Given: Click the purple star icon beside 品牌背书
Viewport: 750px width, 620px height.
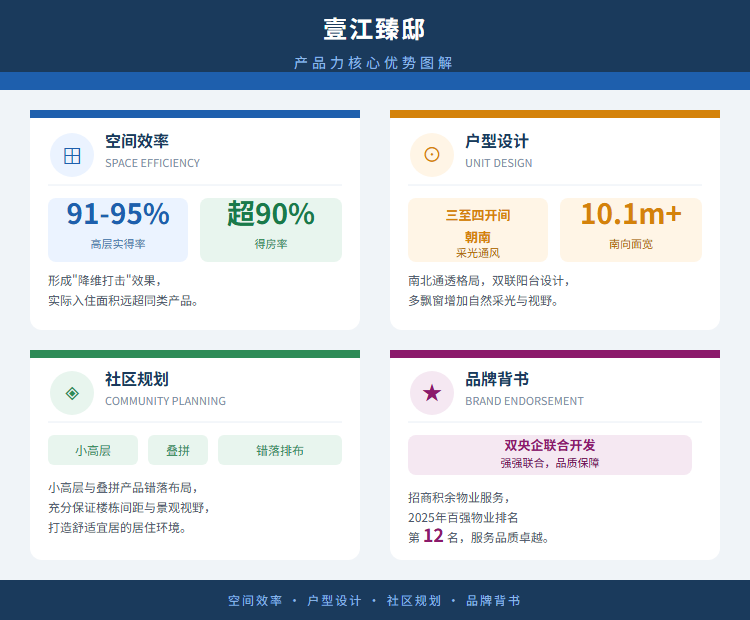Looking at the screenshot, I should (x=432, y=393).
